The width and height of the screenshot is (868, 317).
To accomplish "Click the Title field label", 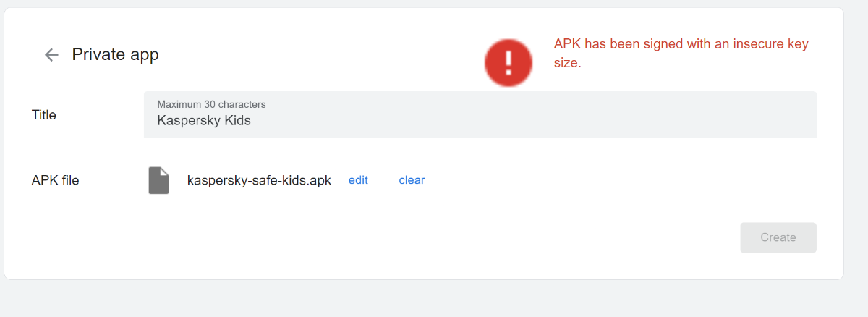I will click(x=44, y=115).
